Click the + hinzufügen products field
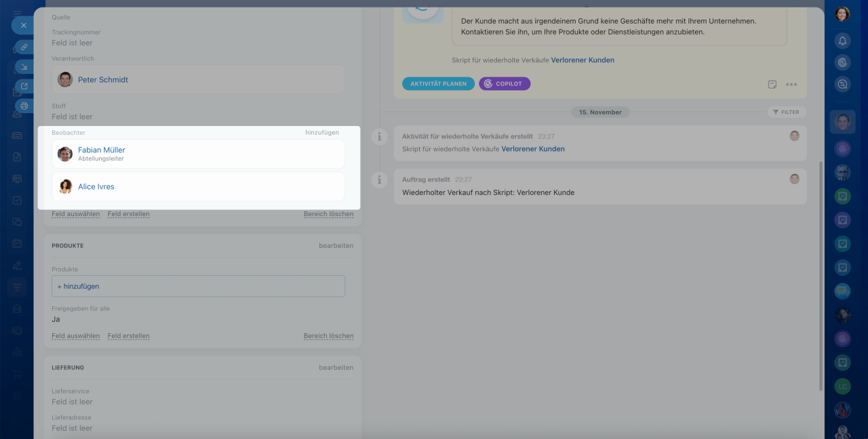The width and height of the screenshot is (868, 439). click(198, 286)
